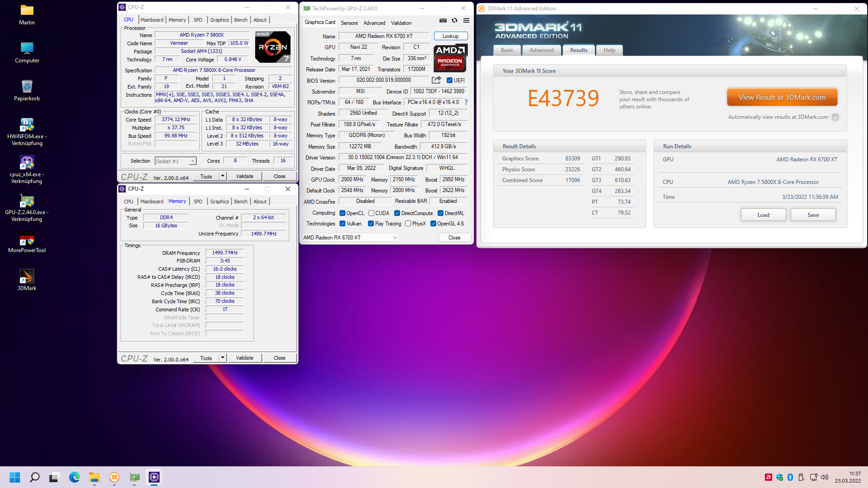This screenshot has width=868, height=488.
Task: Click the Bluetooth tray icon
Action: point(790,477)
